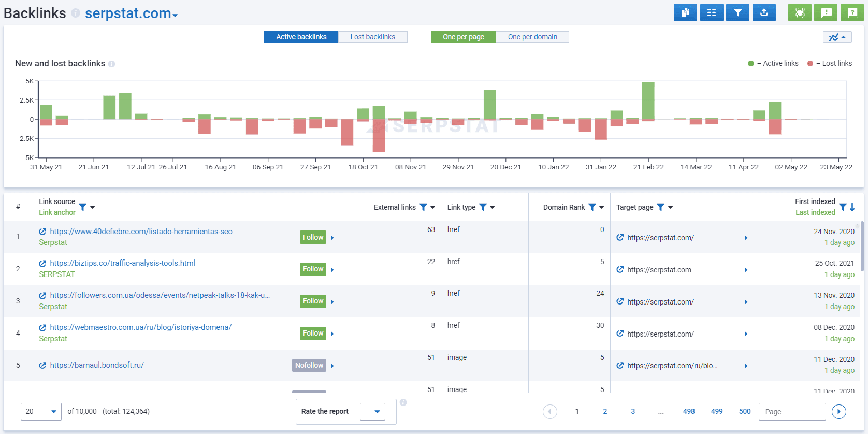Click external link icon for barnaul.bondsoft.ru row

coord(43,365)
